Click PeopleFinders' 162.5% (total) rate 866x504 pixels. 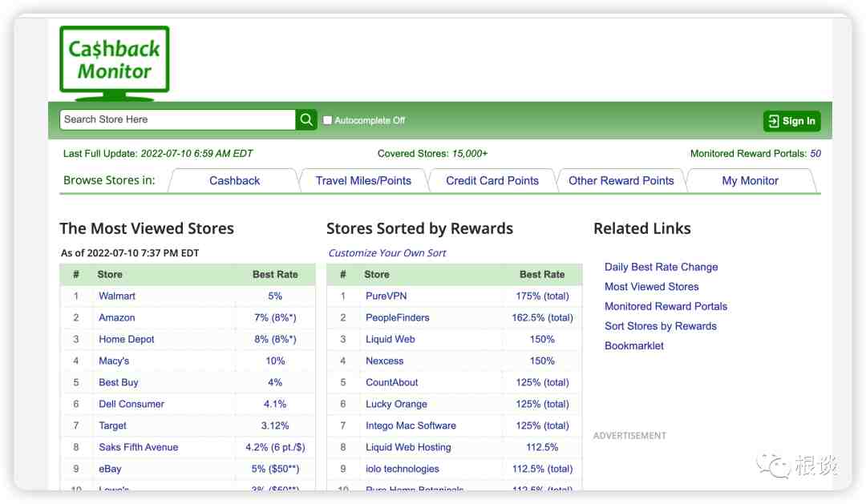point(542,317)
